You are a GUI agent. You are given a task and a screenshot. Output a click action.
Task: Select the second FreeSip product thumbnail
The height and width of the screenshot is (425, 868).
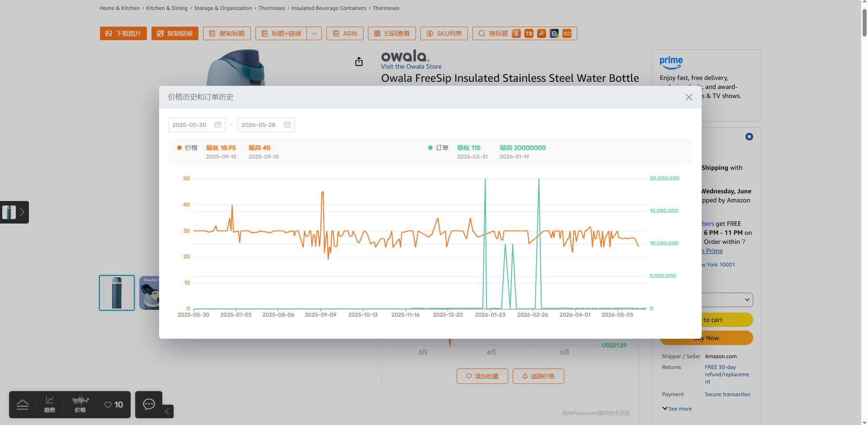point(149,293)
